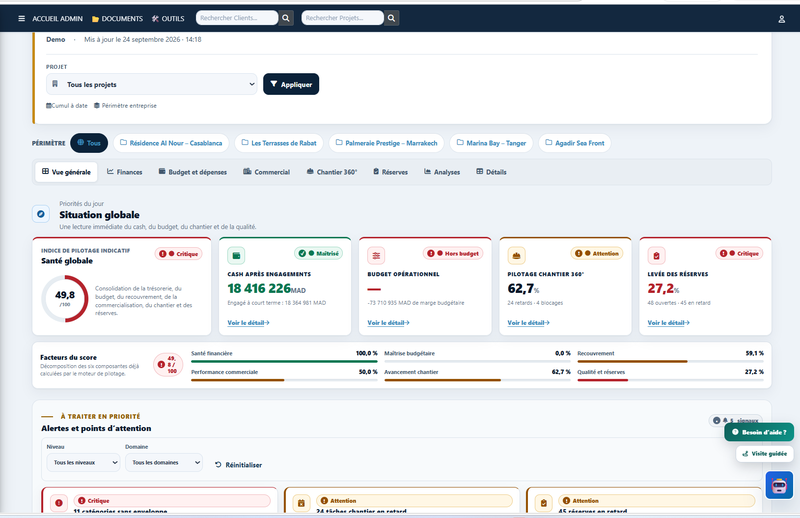Click the 5 signaux counter badge

735,420
